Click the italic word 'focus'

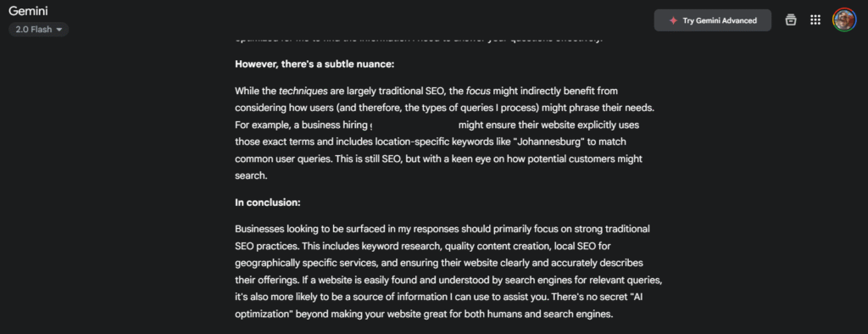[x=478, y=91]
